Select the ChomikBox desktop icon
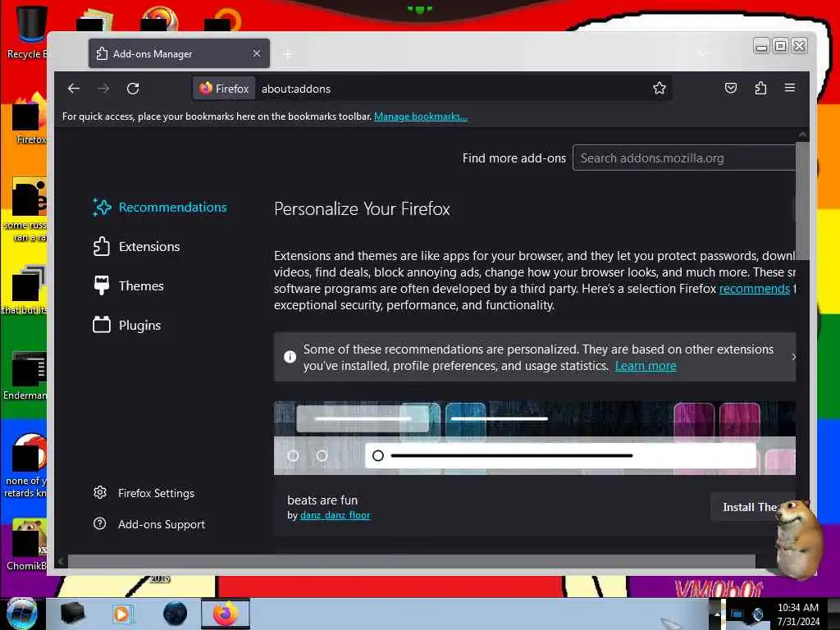 pos(27,545)
